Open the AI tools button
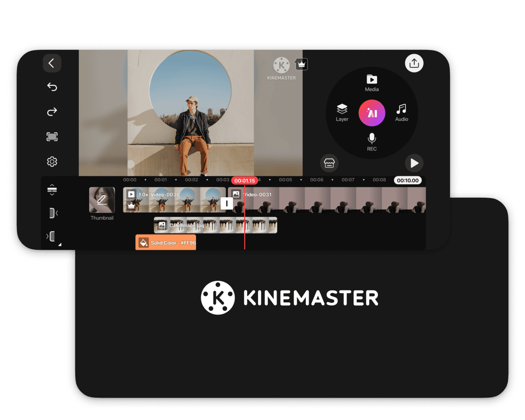Screen dimensions: 525x420 pos(372,113)
